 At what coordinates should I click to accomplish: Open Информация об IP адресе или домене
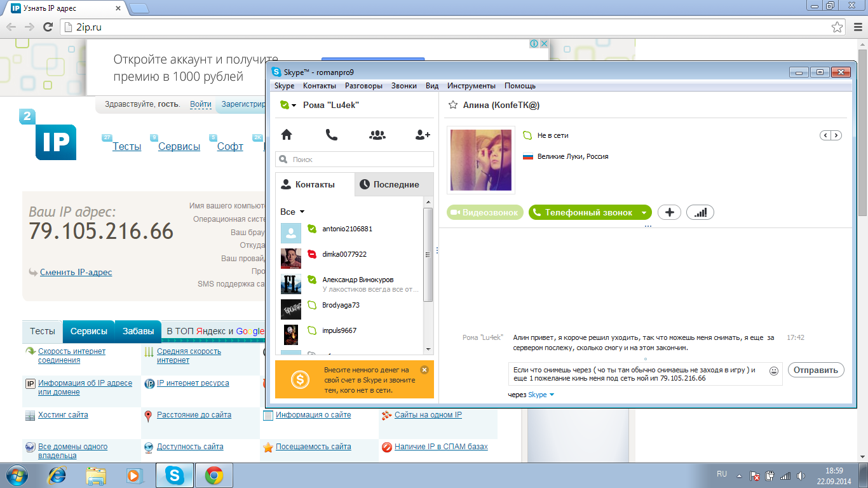[x=85, y=388]
